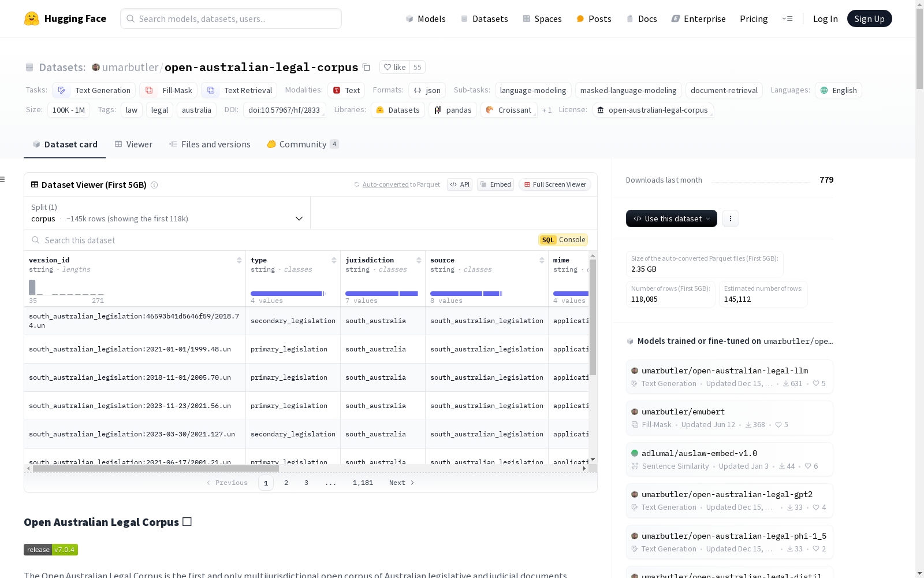Open the API button in dataset viewer
Screen dimensions: 924x578
point(460,184)
